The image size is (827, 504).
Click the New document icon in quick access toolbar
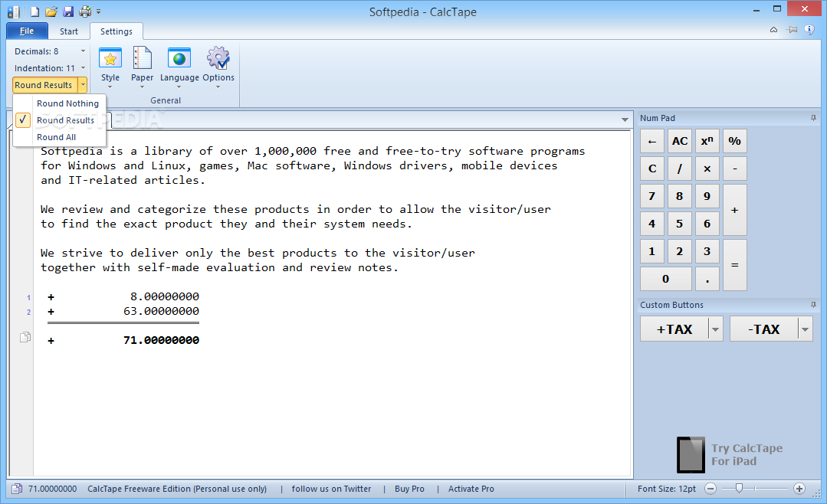coord(34,11)
